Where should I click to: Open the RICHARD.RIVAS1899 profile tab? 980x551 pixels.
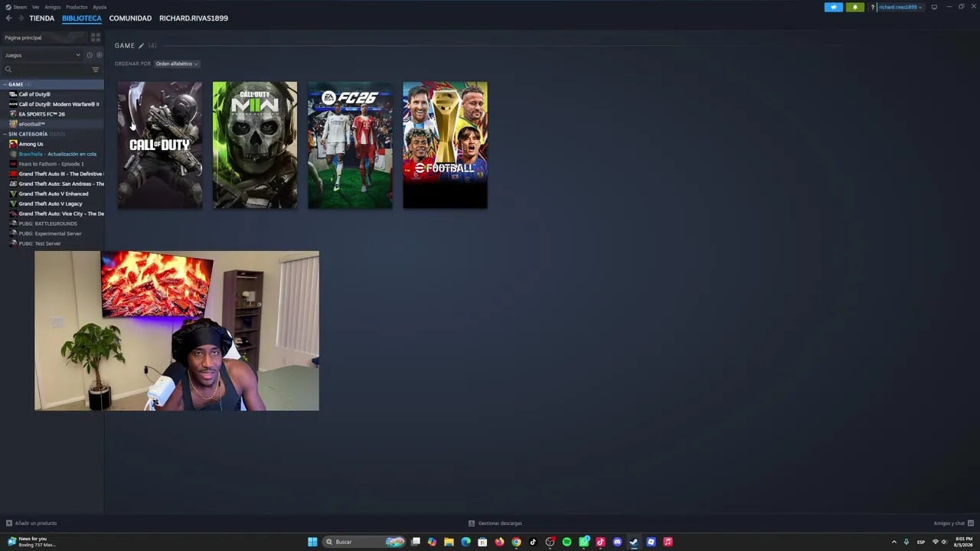coord(194,18)
